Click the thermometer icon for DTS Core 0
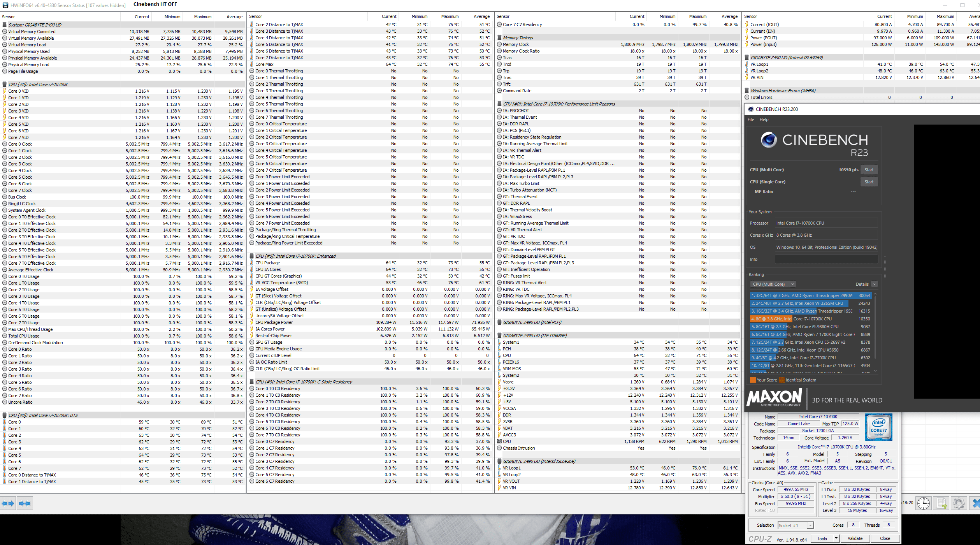This screenshot has height=545, width=980. point(5,422)
